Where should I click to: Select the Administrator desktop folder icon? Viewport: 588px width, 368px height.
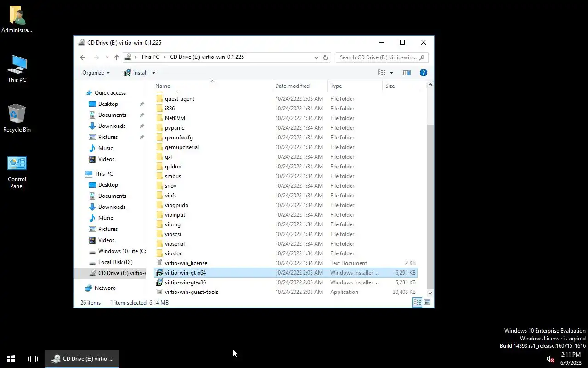[x=17, y=20]
